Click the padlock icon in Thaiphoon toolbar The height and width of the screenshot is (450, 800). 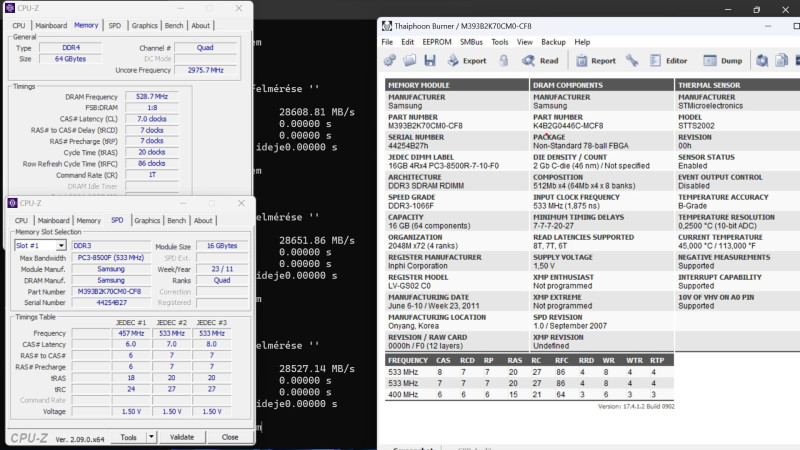(504, 60)
